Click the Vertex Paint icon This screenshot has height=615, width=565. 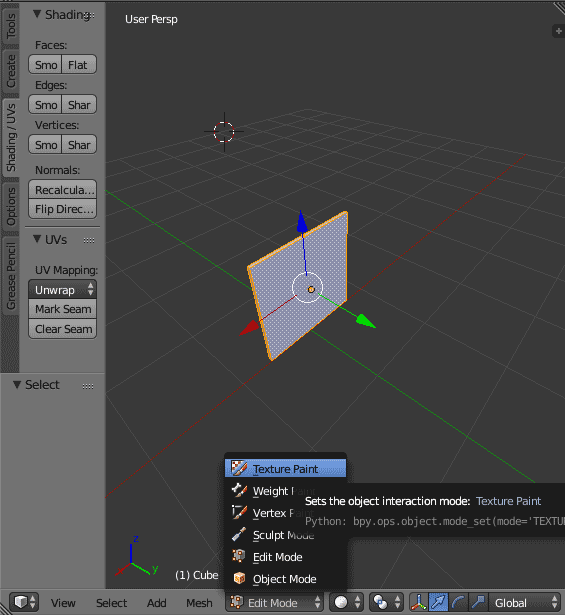[239, 512]
